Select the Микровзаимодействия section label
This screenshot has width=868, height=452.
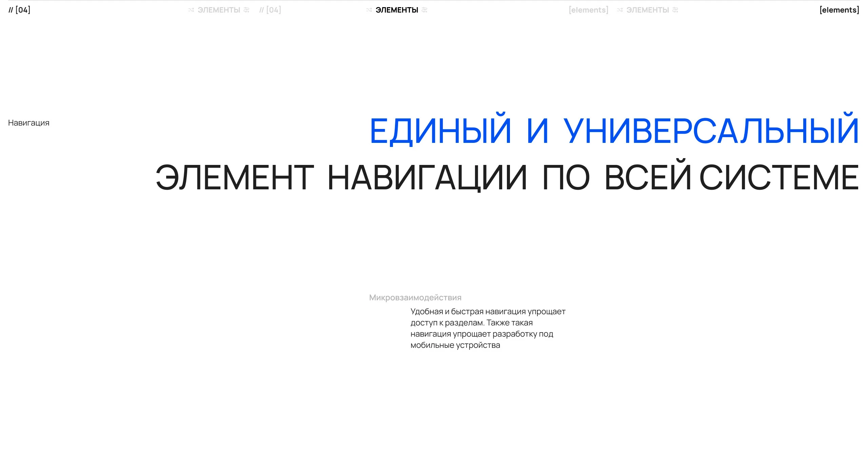pos(415,298)
